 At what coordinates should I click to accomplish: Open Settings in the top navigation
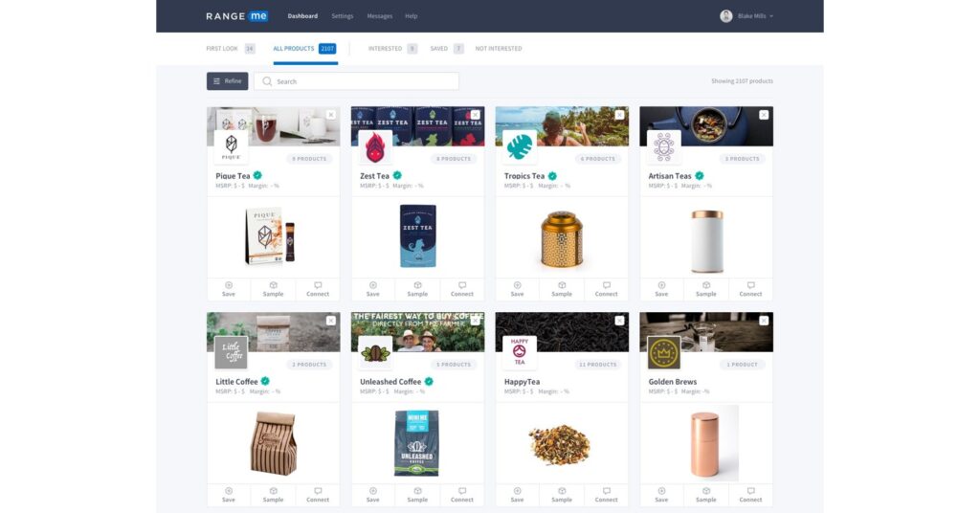point(343,16)
